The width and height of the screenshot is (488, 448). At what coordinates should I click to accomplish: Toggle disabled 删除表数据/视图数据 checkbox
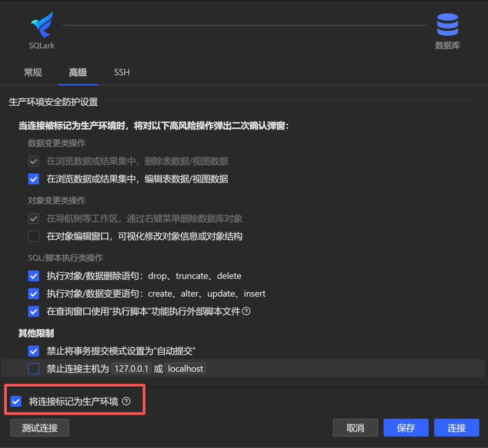point(33,161)
